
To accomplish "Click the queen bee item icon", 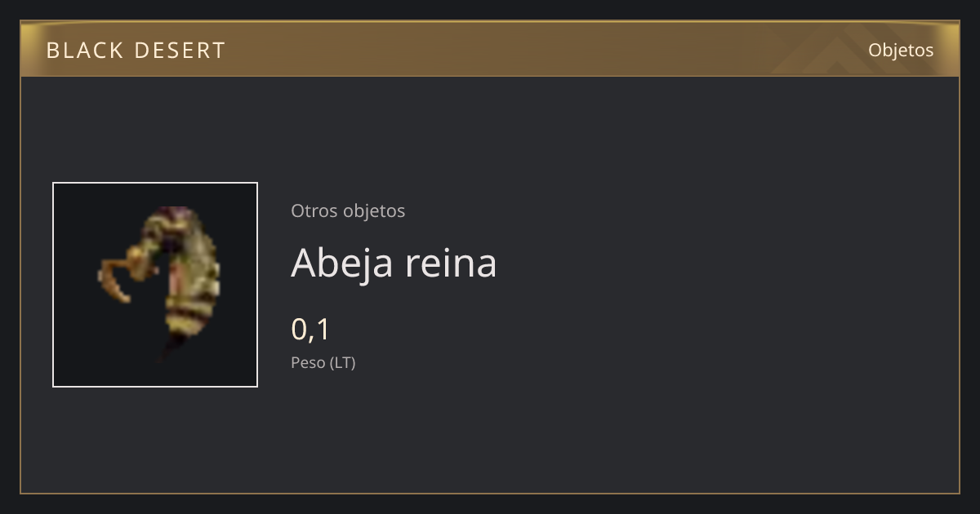I will [161, 283].
